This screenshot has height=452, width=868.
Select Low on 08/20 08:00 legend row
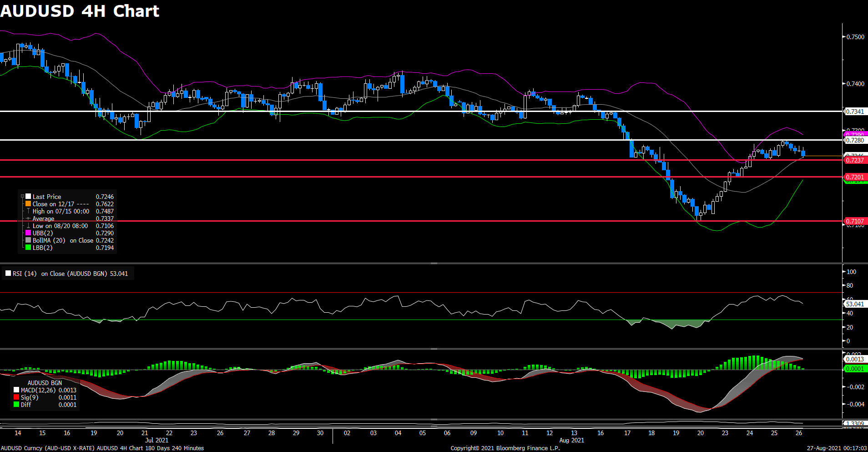point(70,226)
